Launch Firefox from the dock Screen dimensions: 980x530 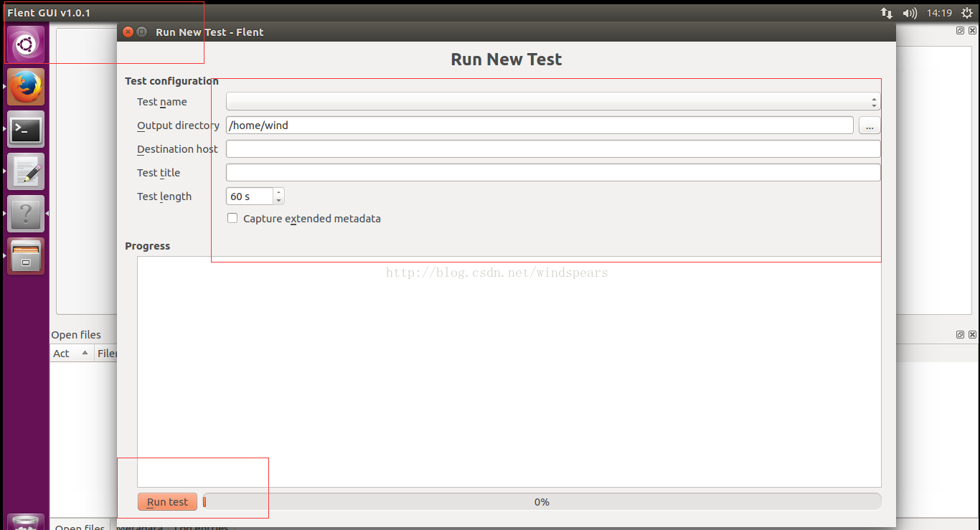[26, 87]
